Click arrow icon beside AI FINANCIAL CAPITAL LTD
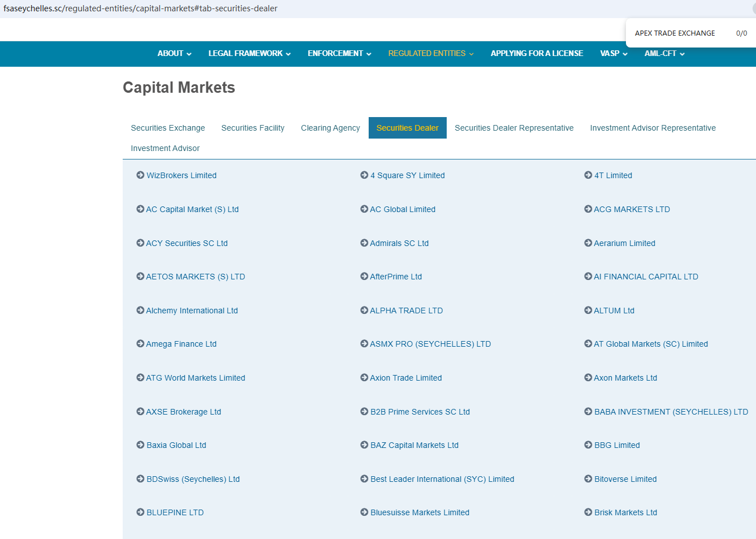The width and height of the screenshot is (756, 539). click(x=588, y=277)
